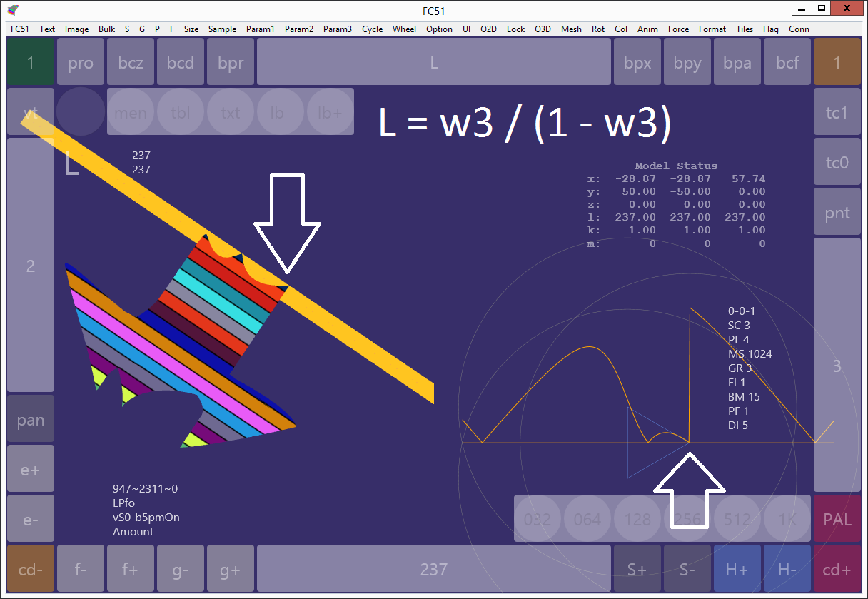The width and height of the screenshot is (868, 599).
Task: Activate the pan button
Action: click(31, 419)
